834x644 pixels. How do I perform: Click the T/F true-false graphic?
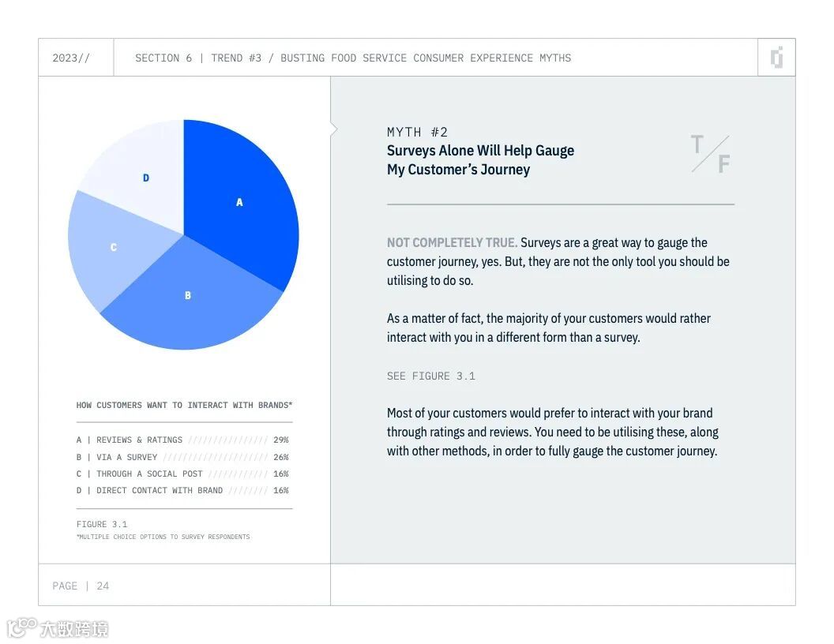tap(711, 154)
